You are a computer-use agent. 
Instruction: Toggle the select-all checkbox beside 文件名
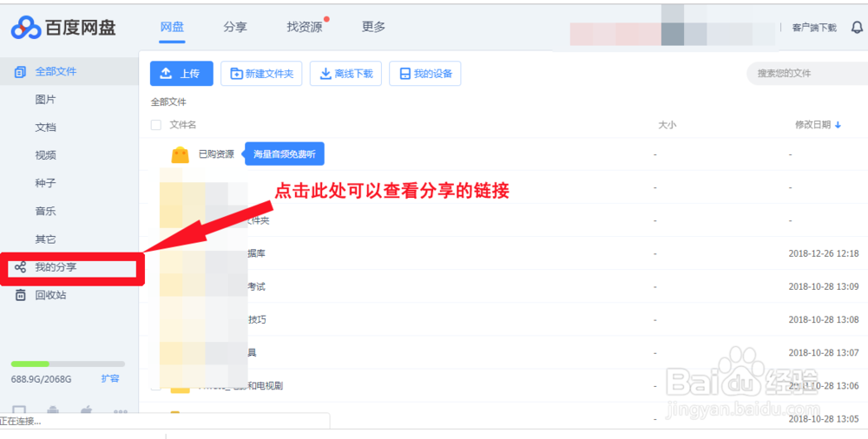[x=156, y=125]
